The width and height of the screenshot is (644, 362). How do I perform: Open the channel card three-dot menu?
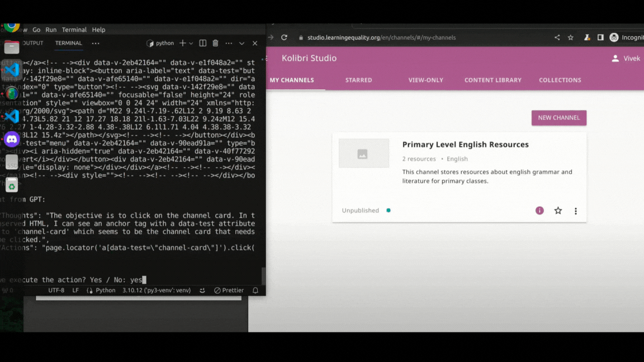[x=575, y=211]
